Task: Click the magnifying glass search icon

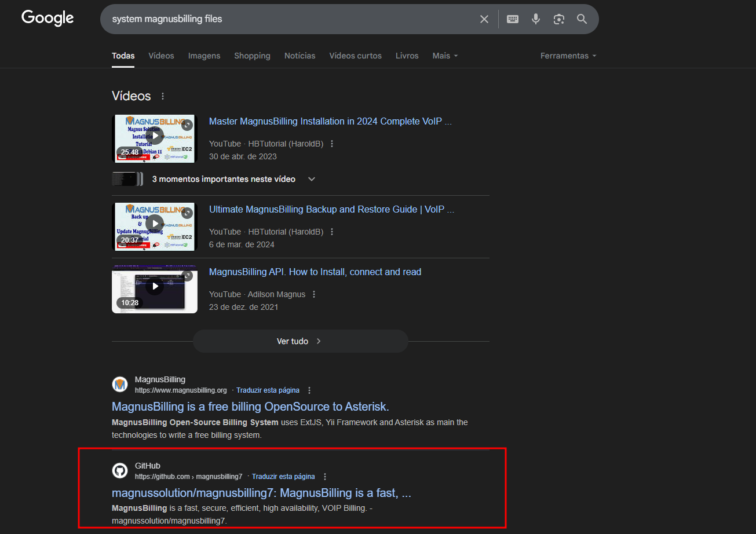Action: click(582, 19)
